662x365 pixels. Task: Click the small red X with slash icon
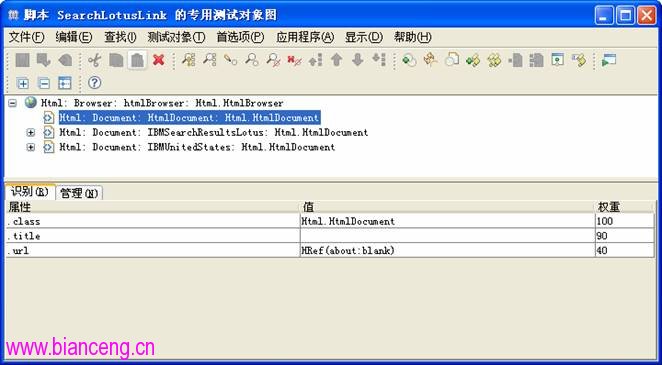point(294,60)
